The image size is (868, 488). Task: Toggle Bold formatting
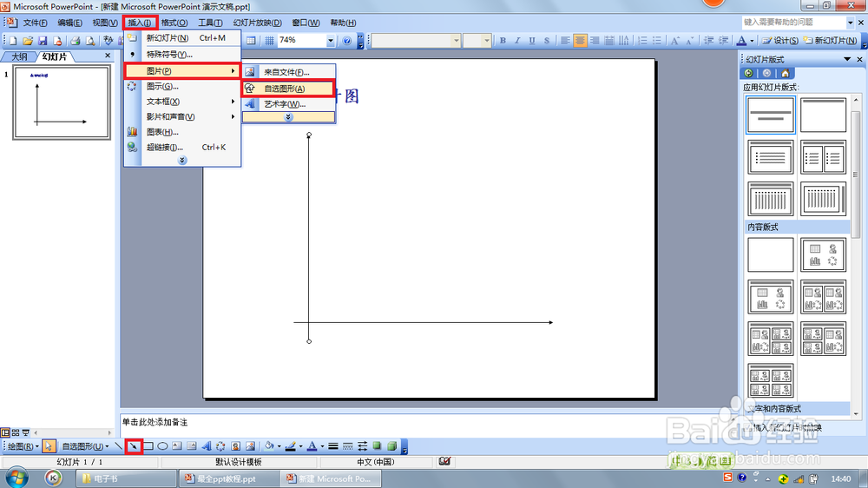(503, 41)
